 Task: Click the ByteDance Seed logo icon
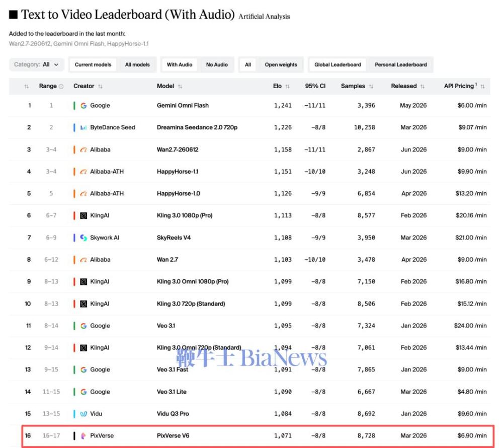(x=83, y=127)
